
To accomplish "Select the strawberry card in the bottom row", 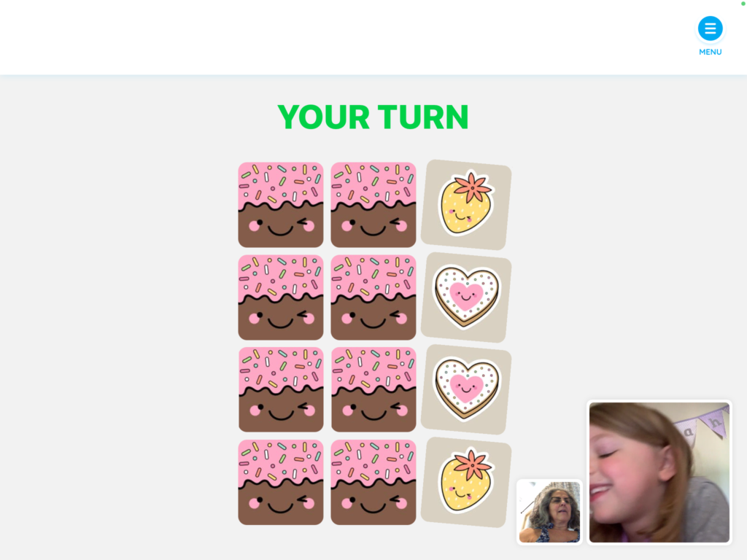I will coord(466,482).
